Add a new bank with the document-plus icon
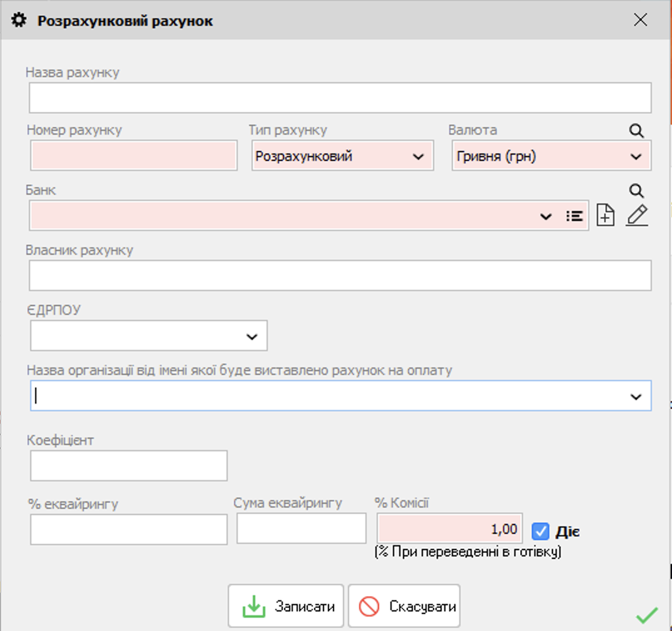 coord(605,215)
